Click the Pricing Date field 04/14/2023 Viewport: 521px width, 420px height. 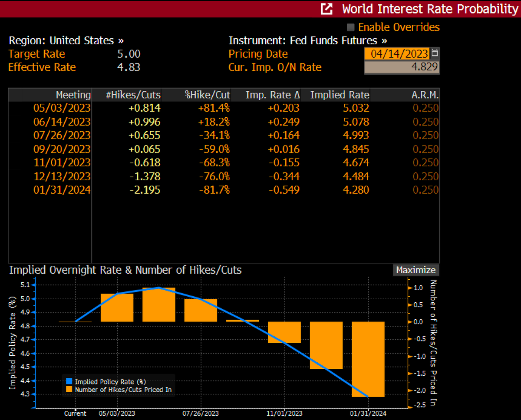[x=397, y=54]
